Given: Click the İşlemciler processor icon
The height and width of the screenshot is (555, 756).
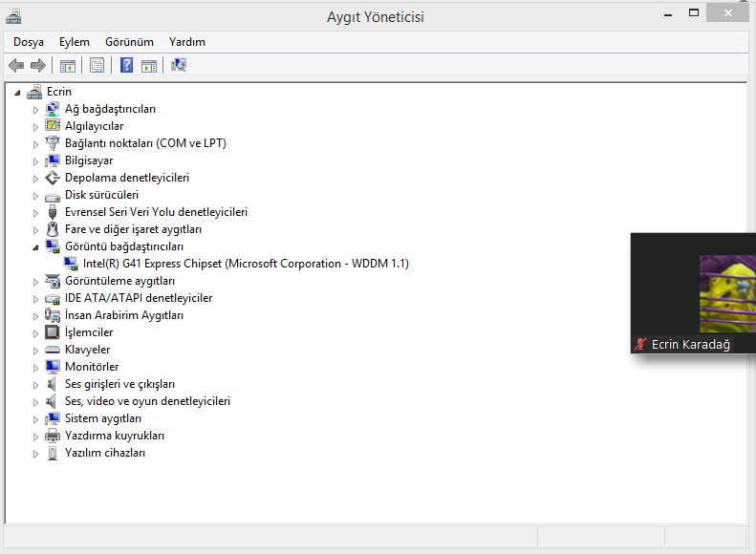Looking at the screenshot, I should tap(52, 331).
